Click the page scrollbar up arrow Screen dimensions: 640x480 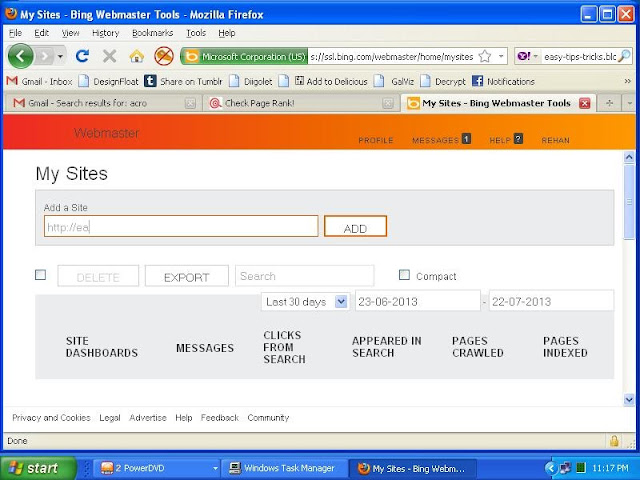(x=629, y=157)
